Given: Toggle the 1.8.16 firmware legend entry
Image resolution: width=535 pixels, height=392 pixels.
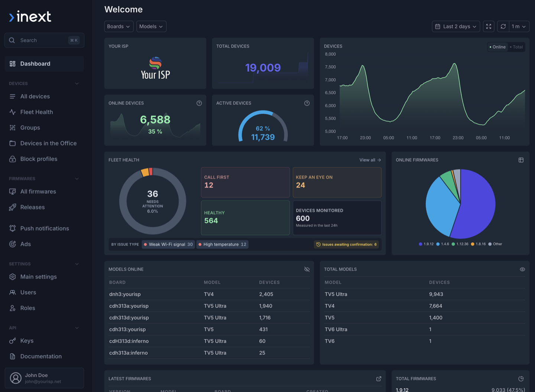Looking at the screenshot, I should point(478,244).
